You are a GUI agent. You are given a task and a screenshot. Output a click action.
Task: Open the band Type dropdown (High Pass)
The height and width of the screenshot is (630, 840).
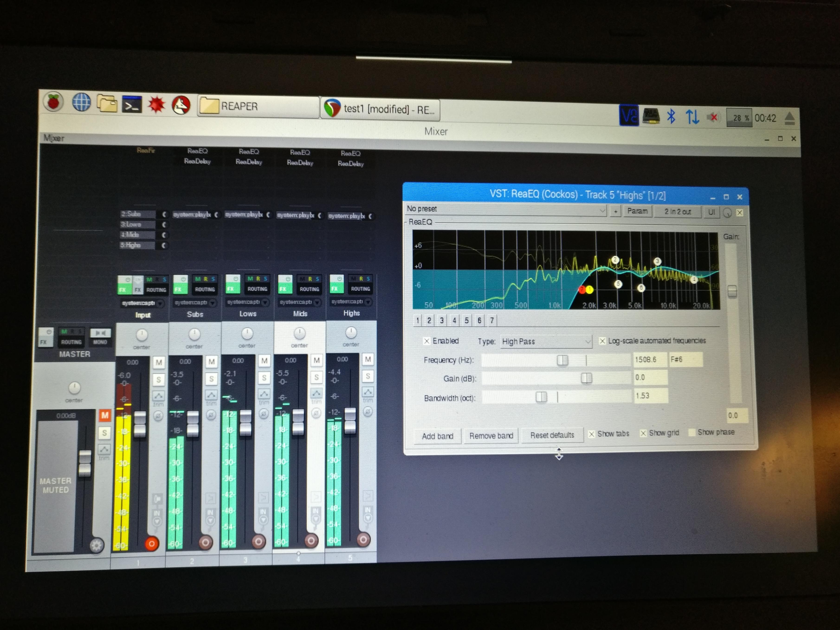coord(546,341)
